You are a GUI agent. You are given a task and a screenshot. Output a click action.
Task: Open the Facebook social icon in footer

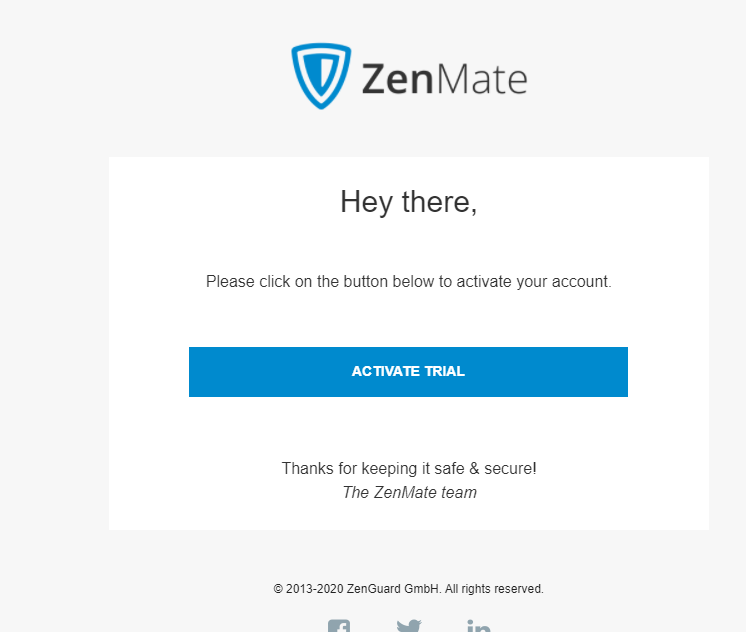coord(339,626)
